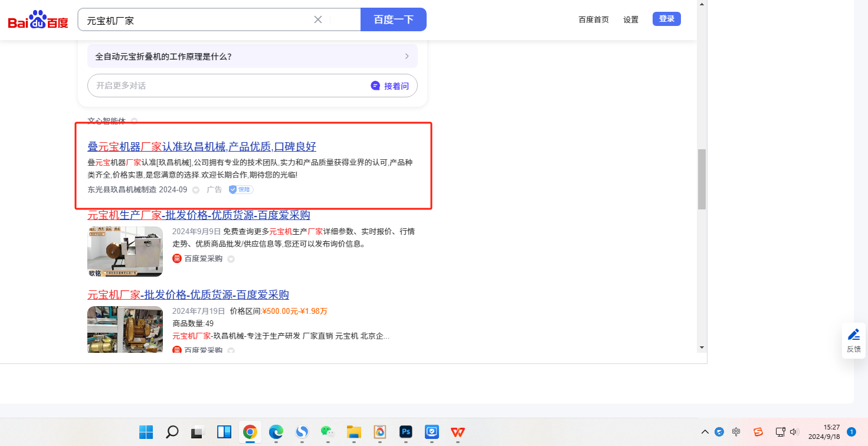Open the 反馈 feedback pencil icon
This screenshot has height=446, width=868.
[x=853, y=335]
